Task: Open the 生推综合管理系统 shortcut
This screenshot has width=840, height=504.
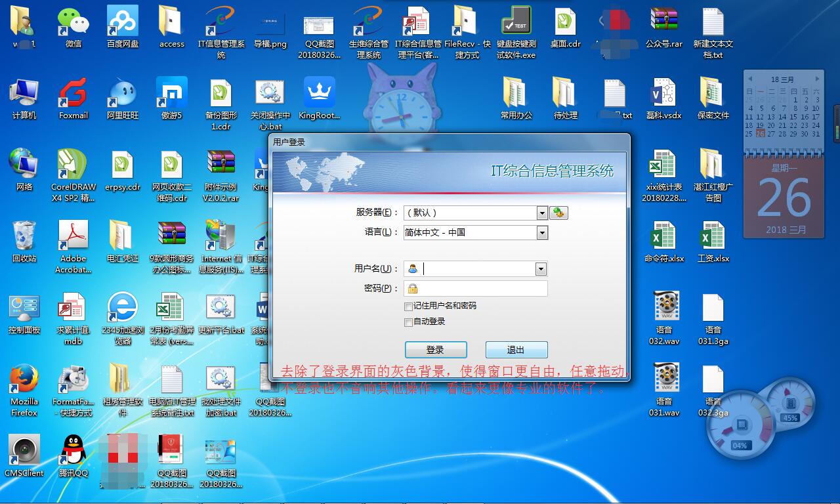Action: point(369,33)
